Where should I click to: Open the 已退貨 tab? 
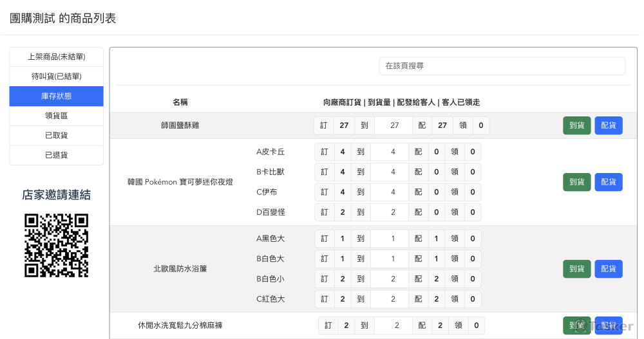(56, 155)
